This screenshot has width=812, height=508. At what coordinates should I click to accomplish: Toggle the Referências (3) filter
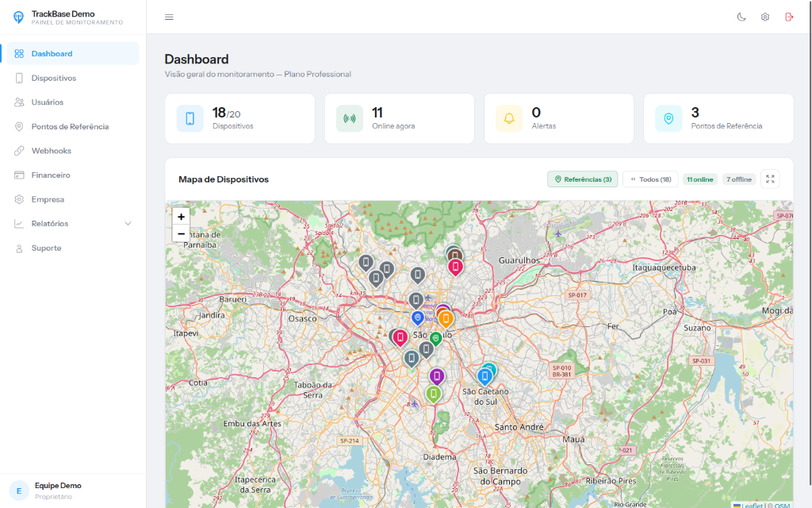(x=583, y=179)
